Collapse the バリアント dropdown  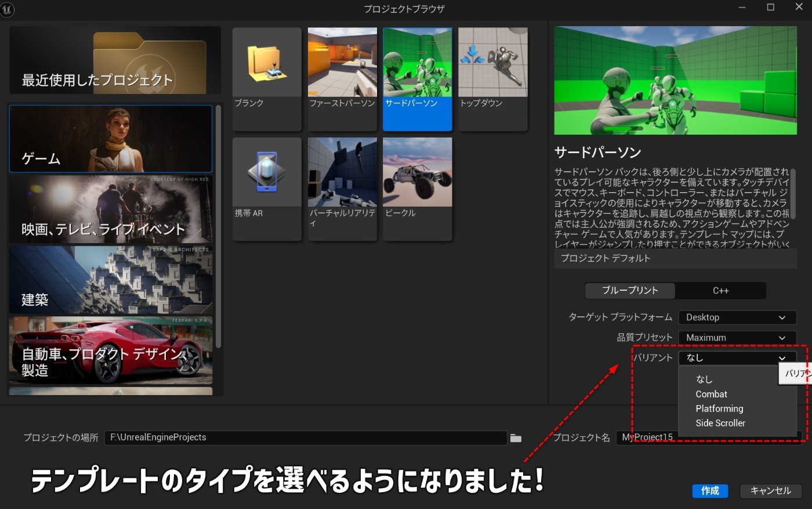tap(737, 358)
